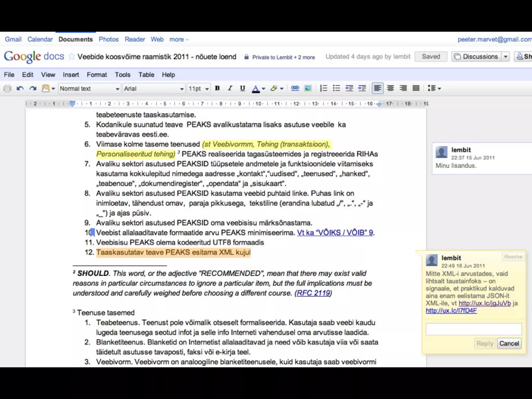The width and height of the screenshot is (532, 399).
Task: Star this document title
Action: pyautogui.click(x=72, y=57)
